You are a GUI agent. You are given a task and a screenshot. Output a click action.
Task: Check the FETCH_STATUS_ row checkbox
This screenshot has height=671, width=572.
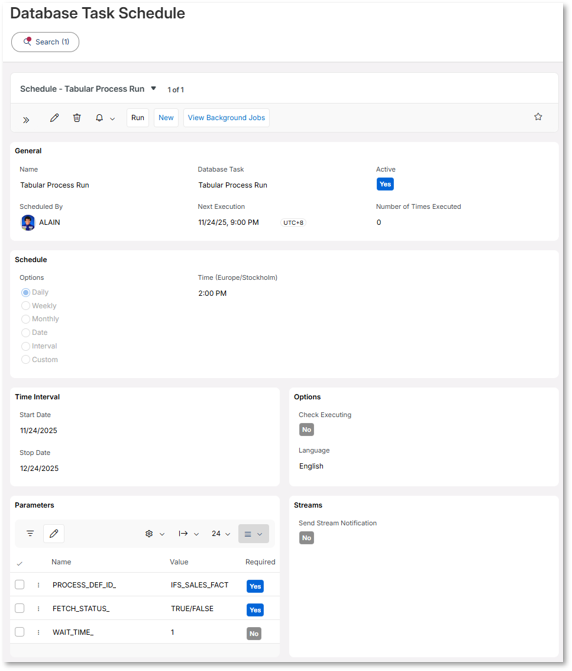(20, 608)
